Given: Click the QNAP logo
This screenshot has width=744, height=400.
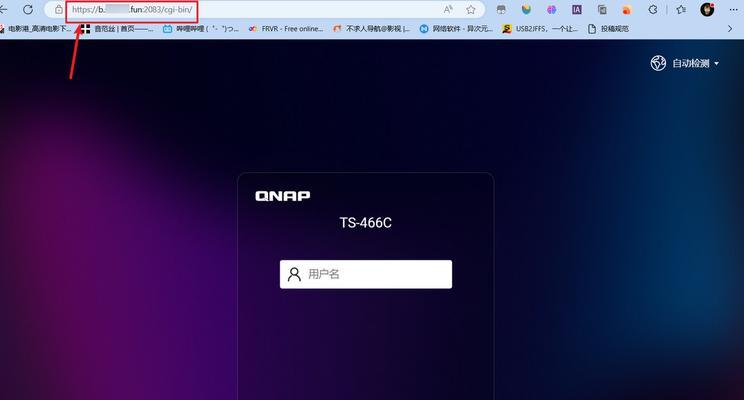Looking at the screenshot, I should click(x=283, y=196).
